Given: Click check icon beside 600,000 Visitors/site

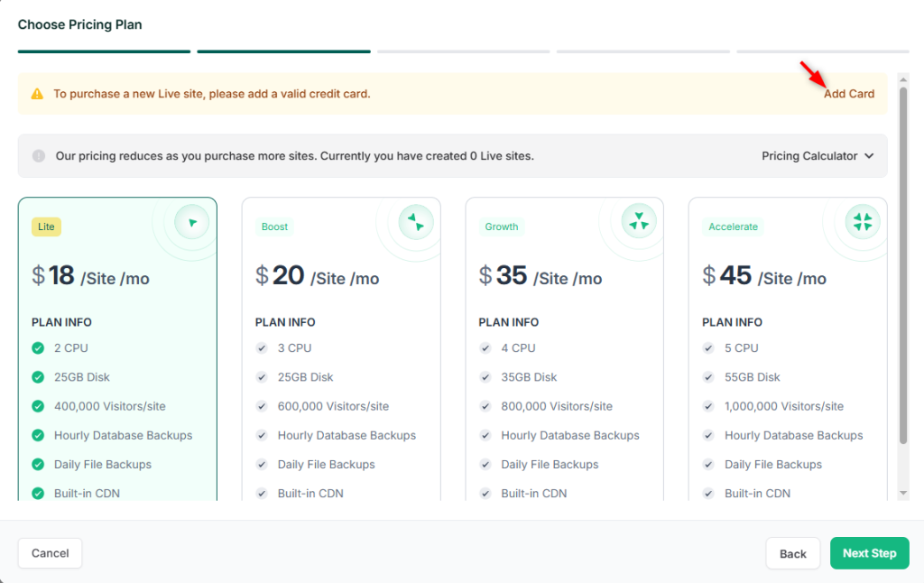Looking at the screenshot, I should [262, 406].
